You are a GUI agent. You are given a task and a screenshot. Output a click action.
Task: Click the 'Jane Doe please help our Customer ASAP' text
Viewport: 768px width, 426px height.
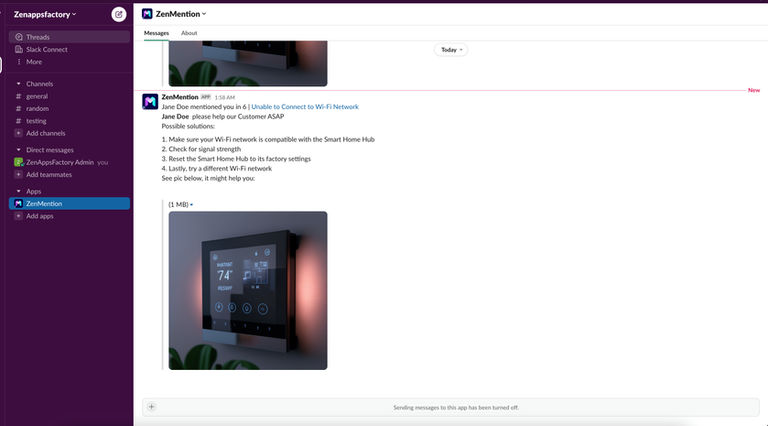click(x=223, y=117)
